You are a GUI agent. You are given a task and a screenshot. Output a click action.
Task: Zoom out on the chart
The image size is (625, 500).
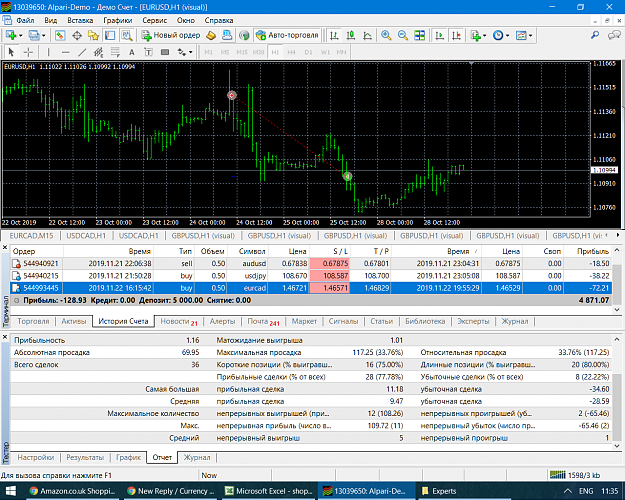coord(403,35)
